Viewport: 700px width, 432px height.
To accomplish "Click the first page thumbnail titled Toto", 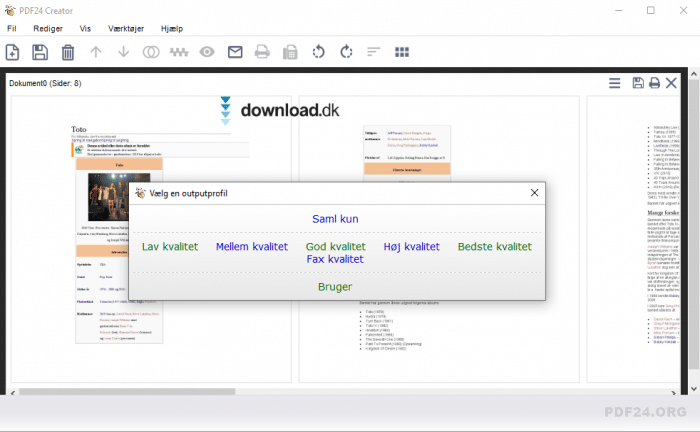I will (151, 239).
